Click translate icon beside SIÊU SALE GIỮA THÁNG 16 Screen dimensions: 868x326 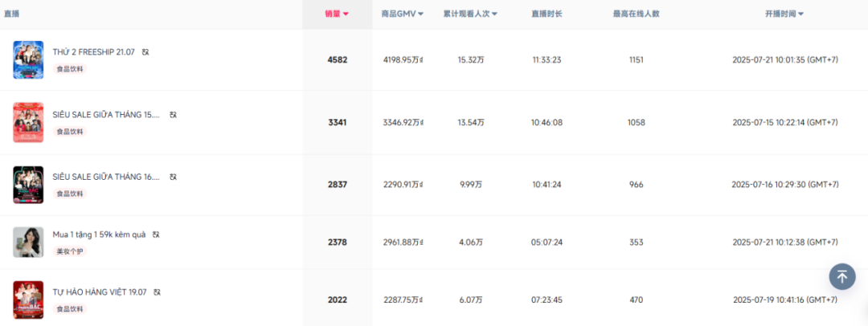174,177
